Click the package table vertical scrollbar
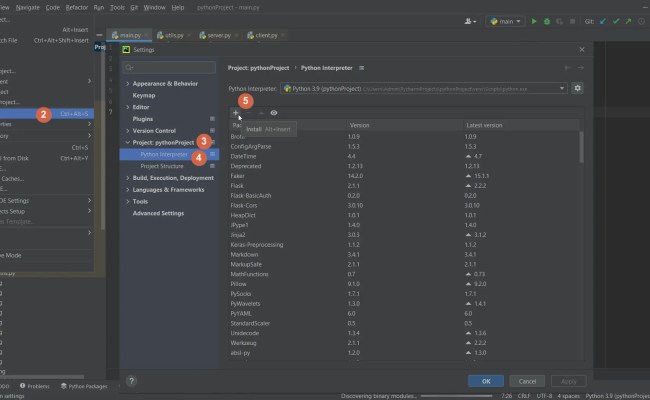 point(581,147)
